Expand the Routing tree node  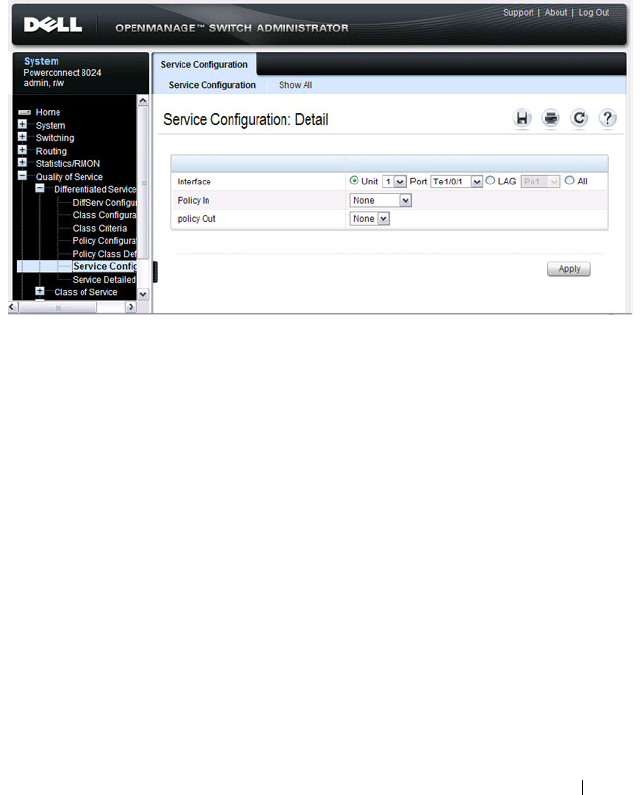coord(22,150)
